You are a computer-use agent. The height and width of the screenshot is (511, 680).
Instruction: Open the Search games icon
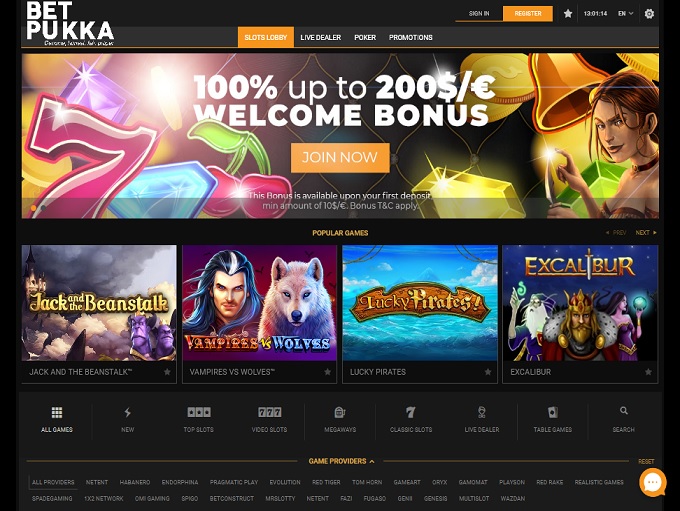click(624, 410)
